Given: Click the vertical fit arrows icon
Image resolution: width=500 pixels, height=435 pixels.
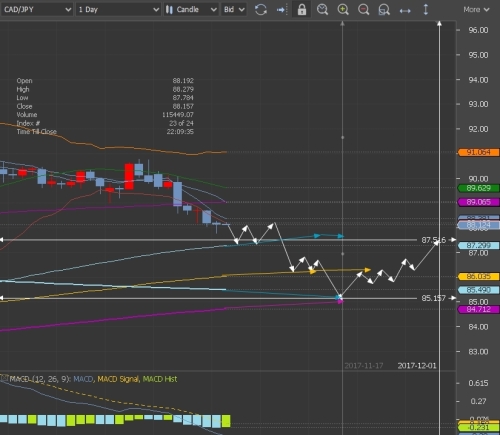Looking at the screenshot, I should point(426,9).
